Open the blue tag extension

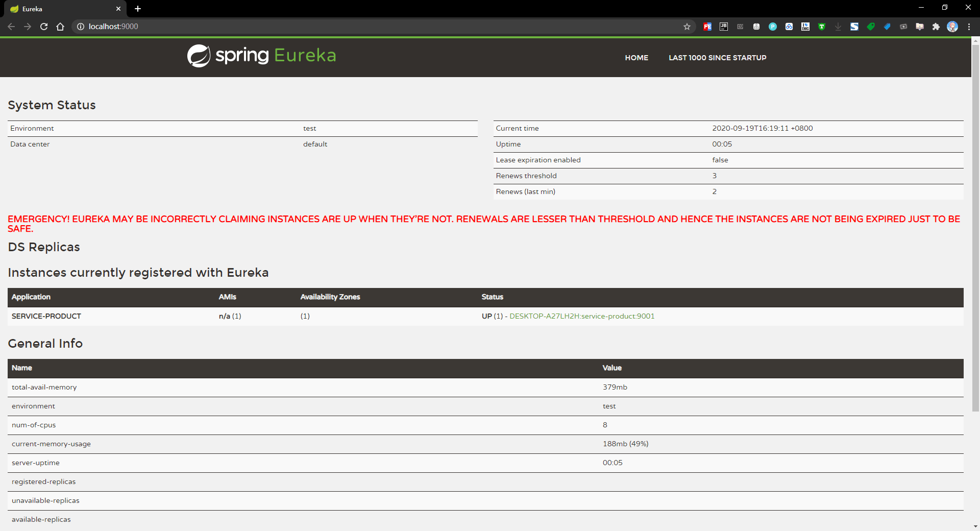tap(887, 27)
